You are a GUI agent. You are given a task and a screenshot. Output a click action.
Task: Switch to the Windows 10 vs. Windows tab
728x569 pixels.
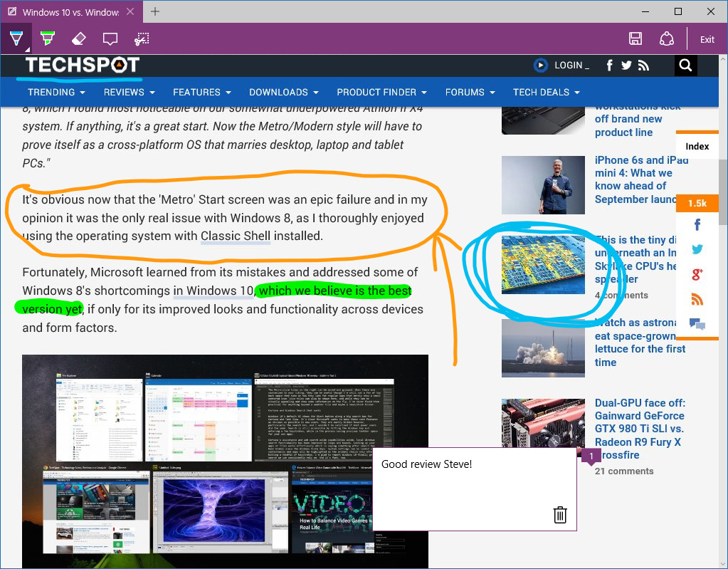pos(71,12)
